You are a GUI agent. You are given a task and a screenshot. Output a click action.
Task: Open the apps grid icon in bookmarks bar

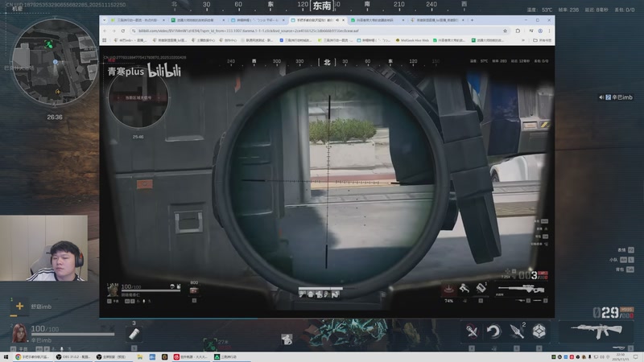105,40
